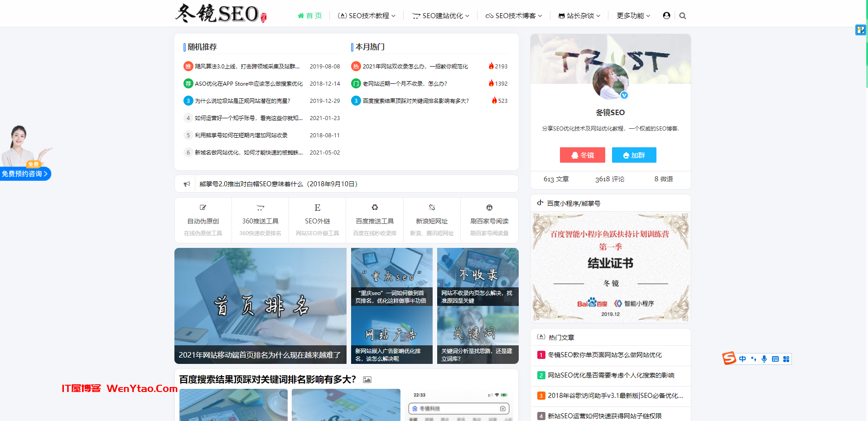Open the 首页排名 featured slide image

[x=260, y=306]
